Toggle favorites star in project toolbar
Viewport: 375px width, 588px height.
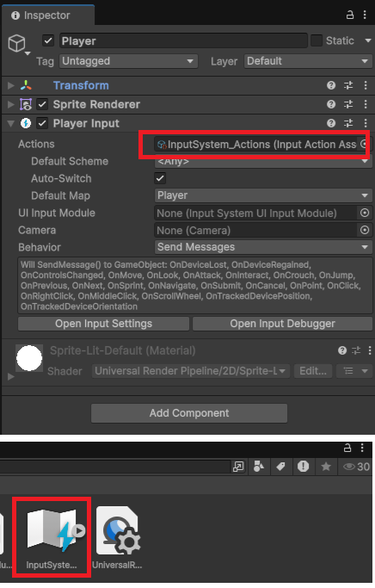[x=326, y=467]
